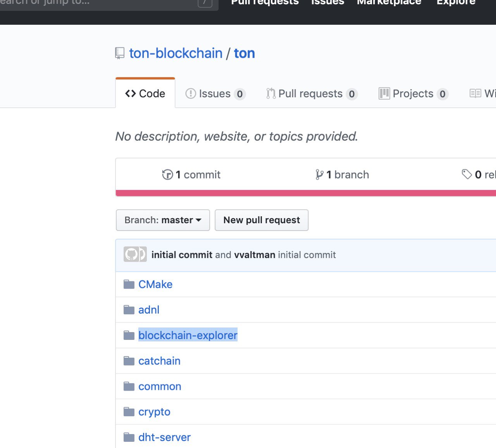Open the catchain folder link
The image size is (496, 448).
coord(159,361)
